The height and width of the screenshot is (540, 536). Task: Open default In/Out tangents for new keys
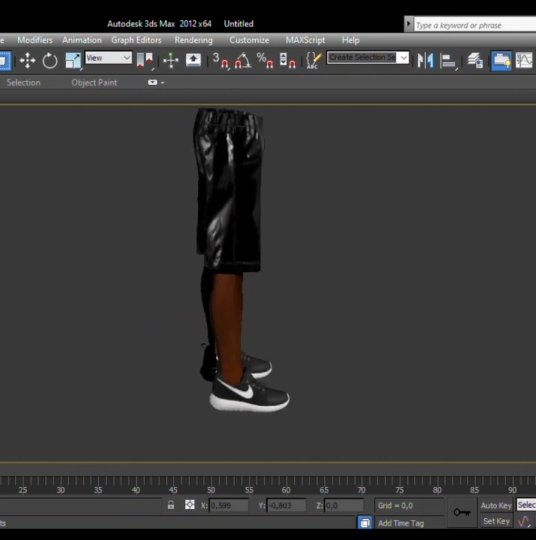coord(524,521)
